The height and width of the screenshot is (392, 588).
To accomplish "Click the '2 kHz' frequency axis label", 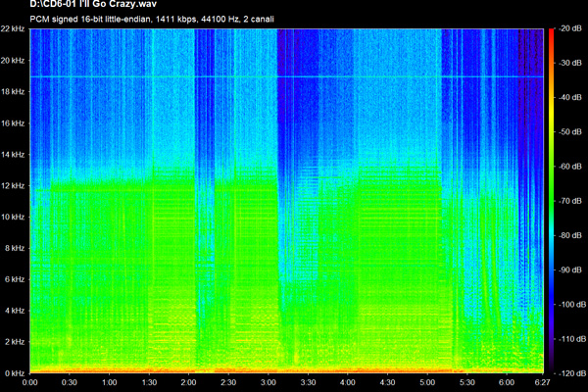I will point(15,342).
